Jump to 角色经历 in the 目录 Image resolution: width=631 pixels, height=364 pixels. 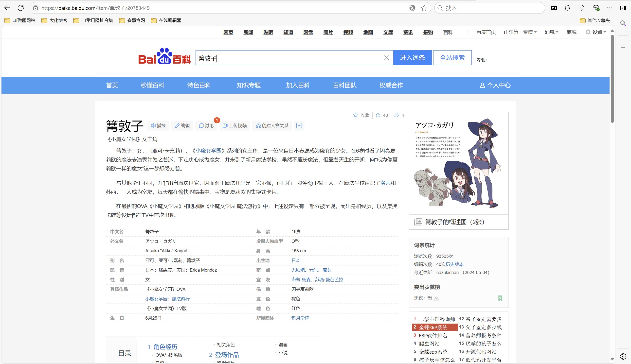(x=165, y=347)
